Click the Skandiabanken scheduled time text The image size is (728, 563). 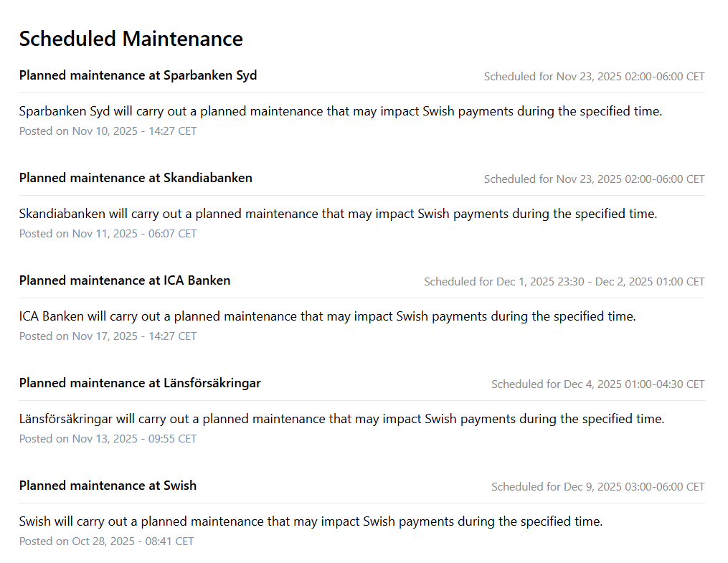pos(594,179)
